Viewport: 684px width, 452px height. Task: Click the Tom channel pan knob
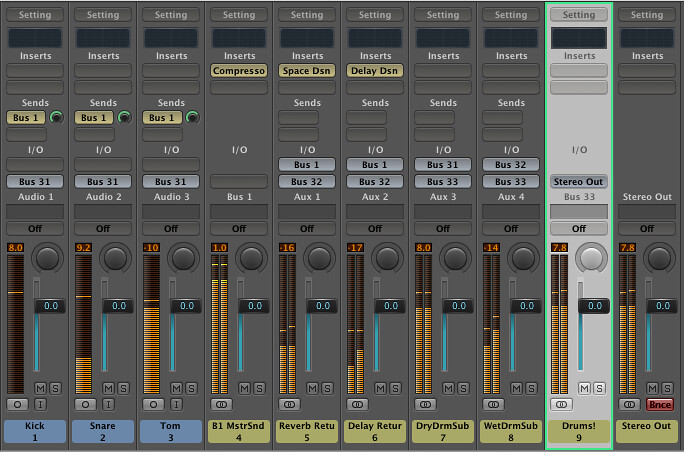pos(184,258)
